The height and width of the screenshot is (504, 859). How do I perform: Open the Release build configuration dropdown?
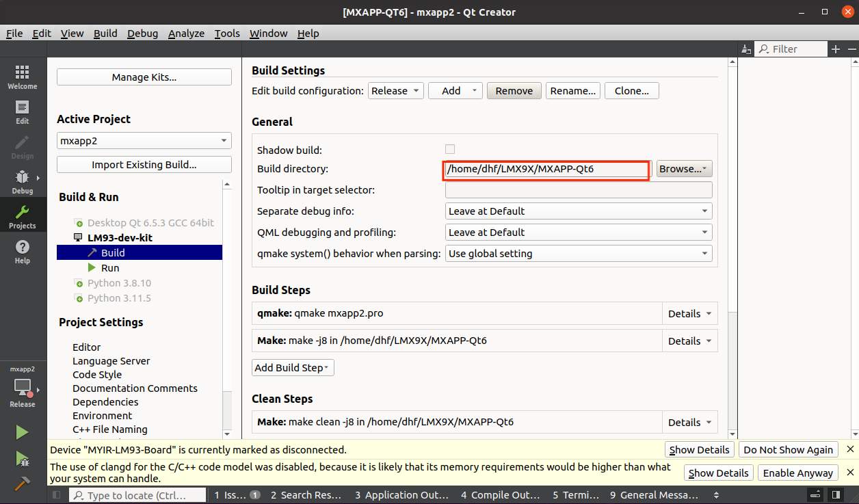396,91
